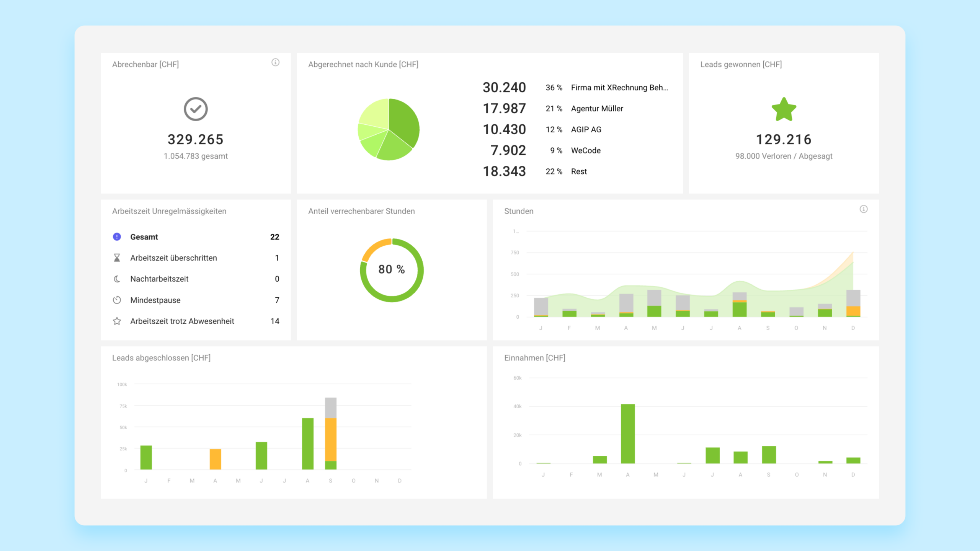
Task: Click the Rest entry in customer list
Action: click(x=579, y=171)
